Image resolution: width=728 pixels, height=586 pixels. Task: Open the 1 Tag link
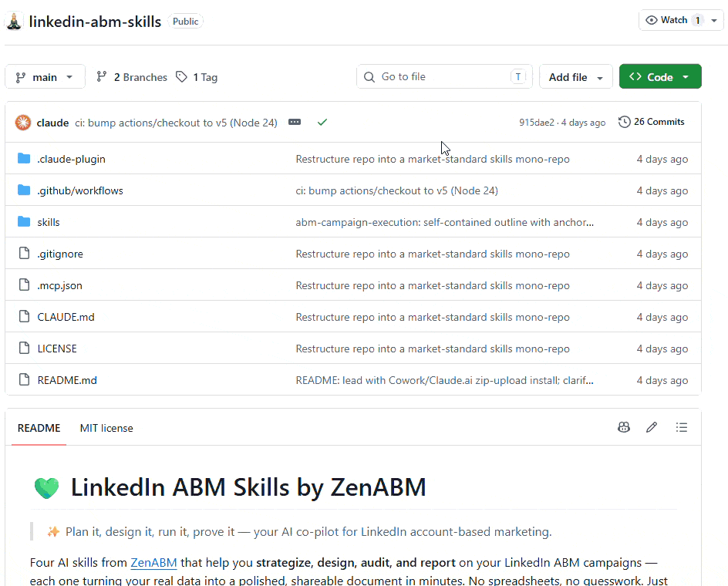click(x=197, y=77)
